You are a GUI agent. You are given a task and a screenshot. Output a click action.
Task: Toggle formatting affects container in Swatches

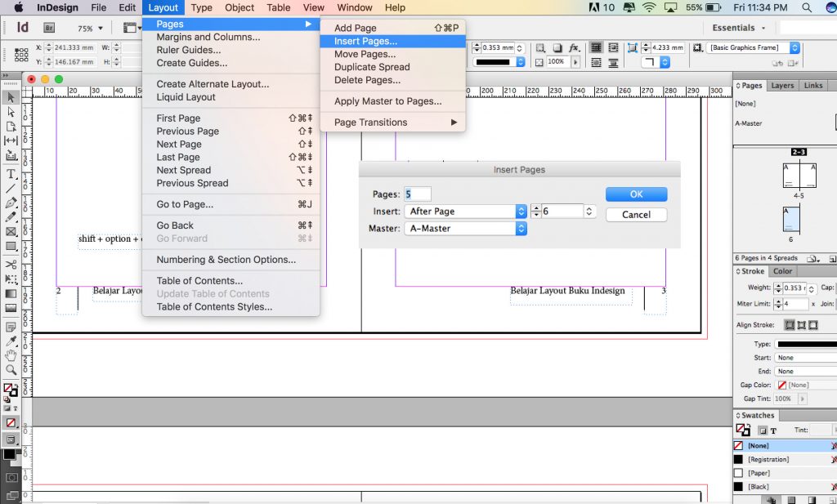click(763, 430)
